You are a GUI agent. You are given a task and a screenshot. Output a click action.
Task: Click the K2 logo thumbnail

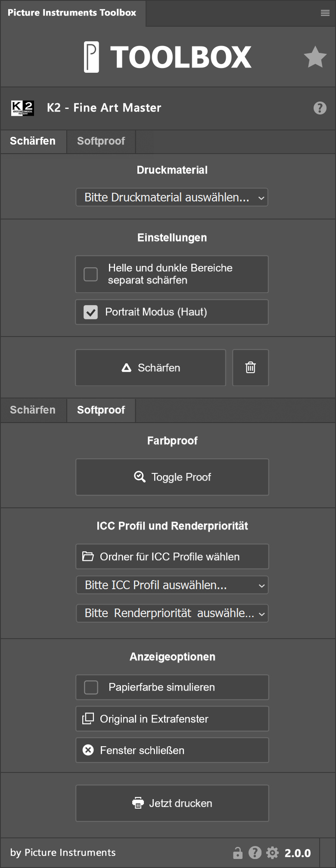coord(22,108)
